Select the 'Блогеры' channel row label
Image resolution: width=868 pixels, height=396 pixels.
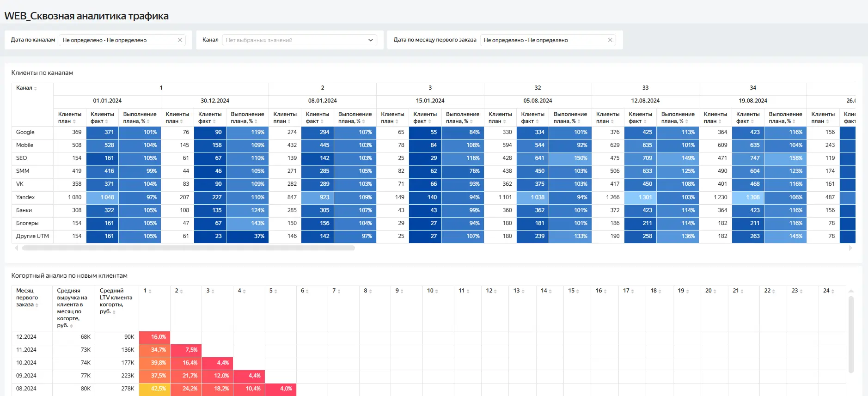click(27, 223)
